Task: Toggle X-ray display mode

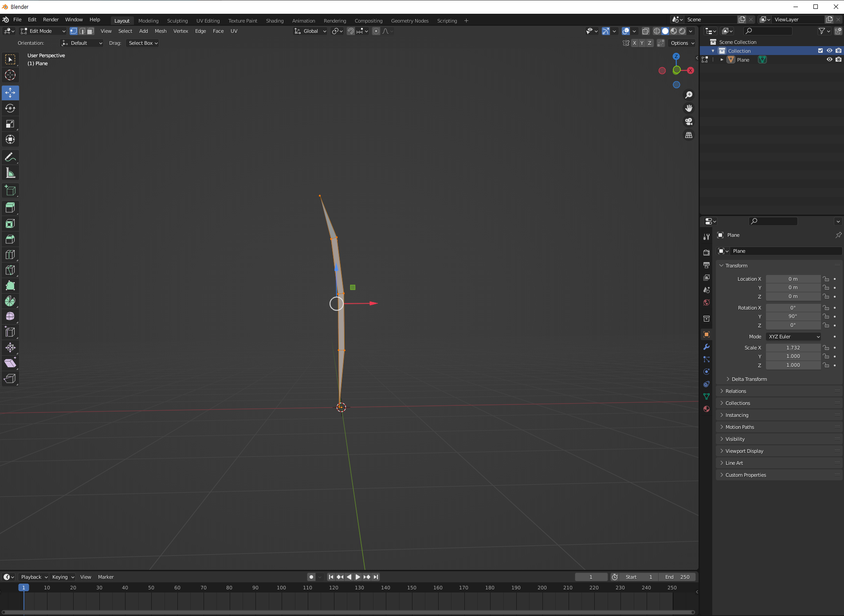Action: [646, 31]
